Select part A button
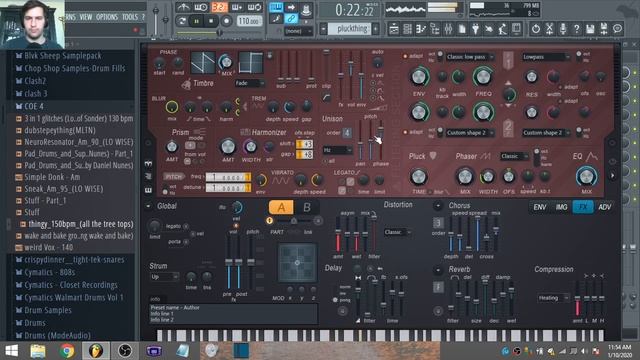 tap(281, 207)
